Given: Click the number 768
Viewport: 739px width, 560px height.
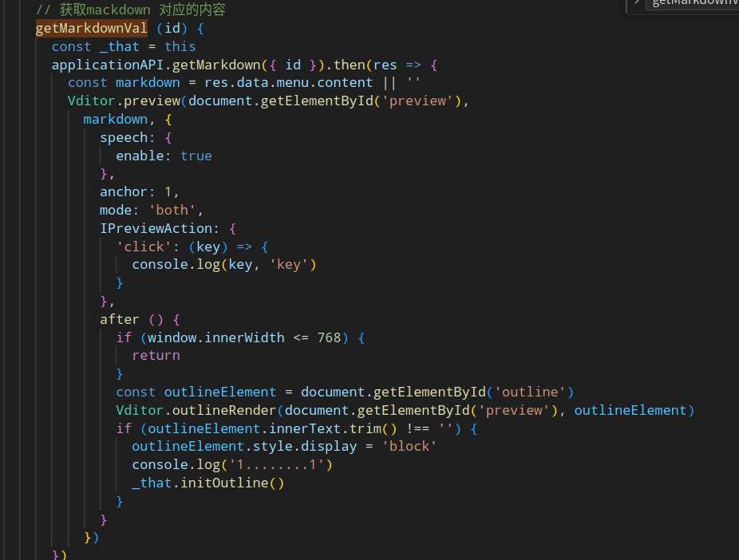Looking at the screenshot, I should pos(329,337).
